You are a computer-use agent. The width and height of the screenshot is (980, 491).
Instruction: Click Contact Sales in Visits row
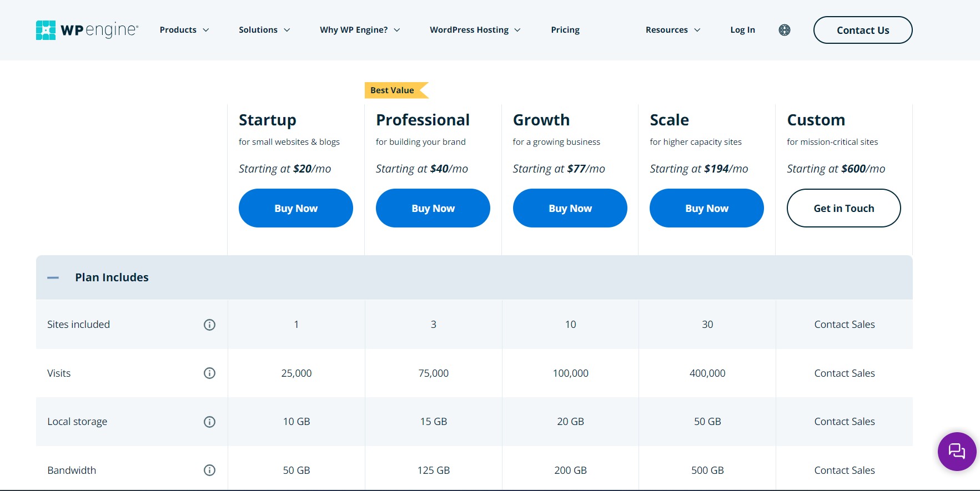click(845, 373)
